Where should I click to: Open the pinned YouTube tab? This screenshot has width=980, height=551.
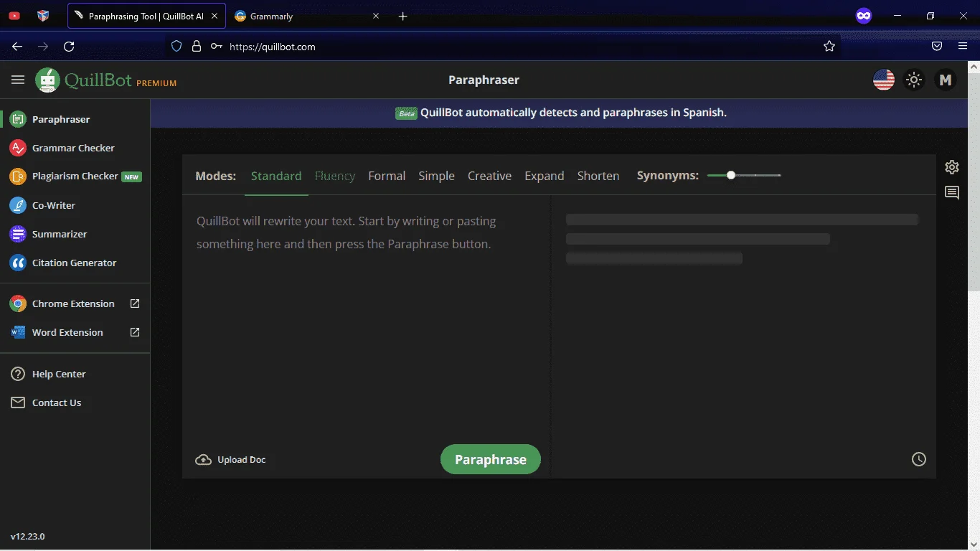pyautogui.click(x=14, y=16)
